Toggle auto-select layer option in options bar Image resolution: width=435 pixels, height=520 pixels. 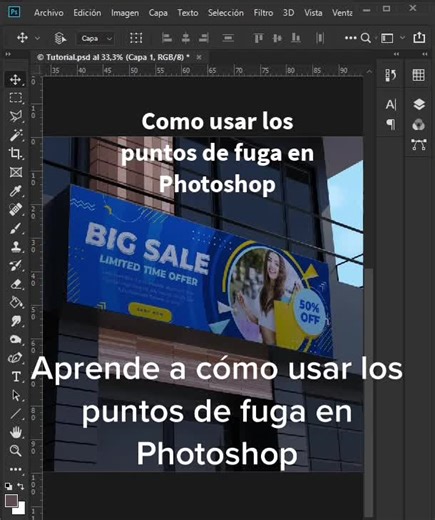point(60,38)
